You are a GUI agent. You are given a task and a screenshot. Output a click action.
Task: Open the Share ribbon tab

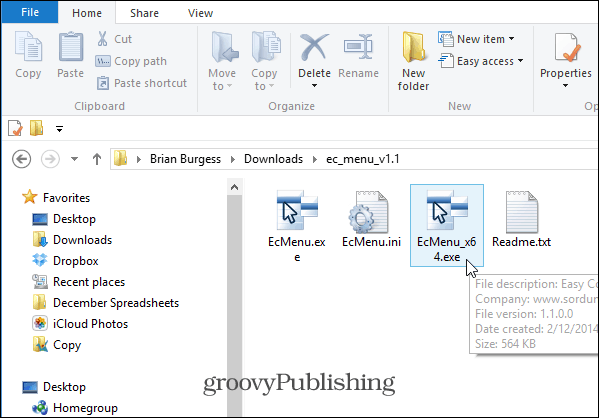(x=144, y=13)
